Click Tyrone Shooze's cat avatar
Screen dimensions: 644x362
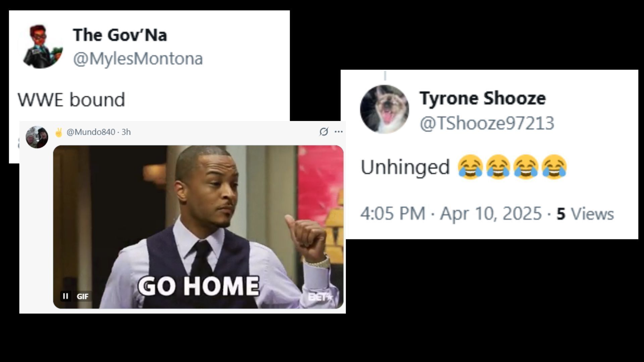(384, 109)
